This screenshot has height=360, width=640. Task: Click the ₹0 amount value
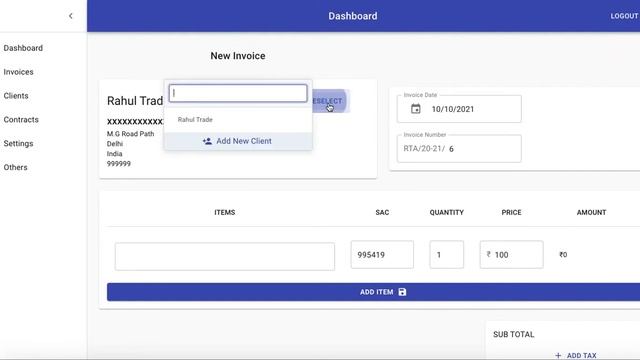563,255
